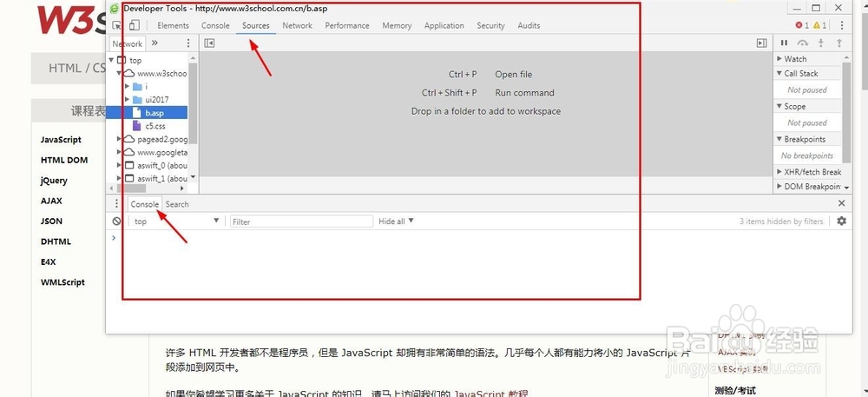
Task: Step over next function call
Action: click(x=802, y=43)
